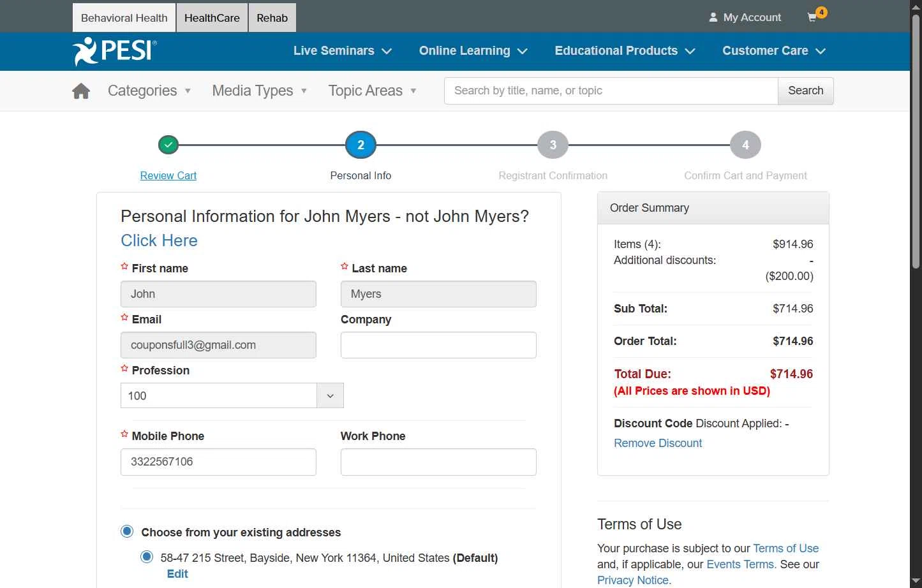The height and width of the screenshot is (588, 922).
Task: Edit the default Bayside address
Action: coord(177,574)
